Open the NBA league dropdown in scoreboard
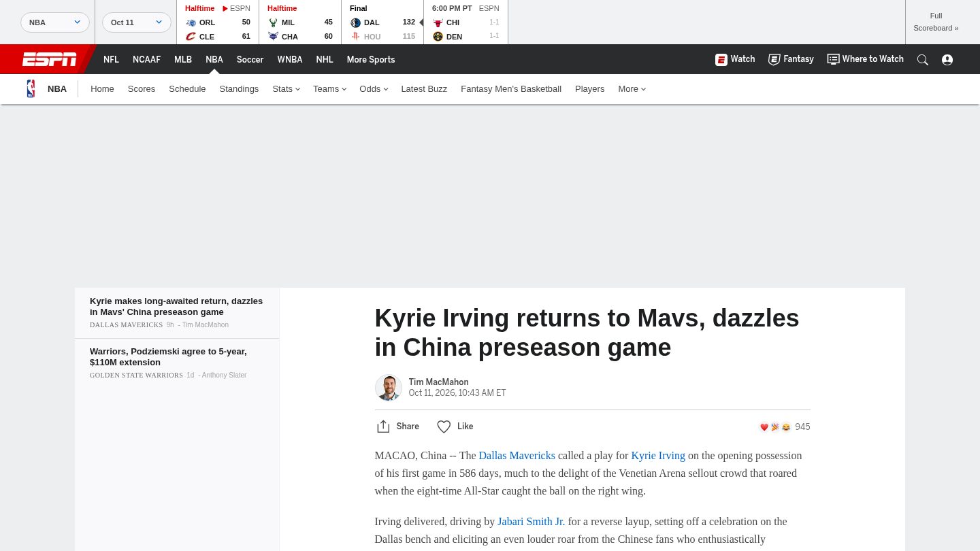 coord(55,22)
